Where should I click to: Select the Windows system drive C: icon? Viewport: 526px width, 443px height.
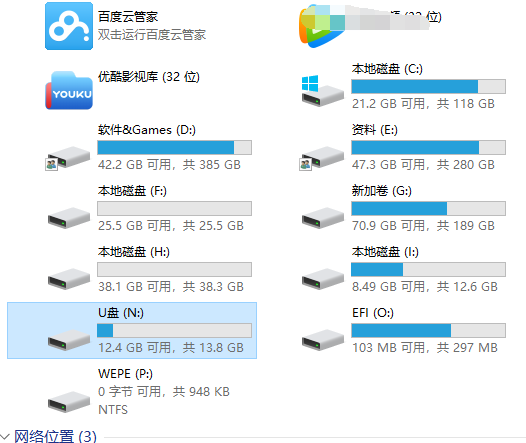pos(323,91)
